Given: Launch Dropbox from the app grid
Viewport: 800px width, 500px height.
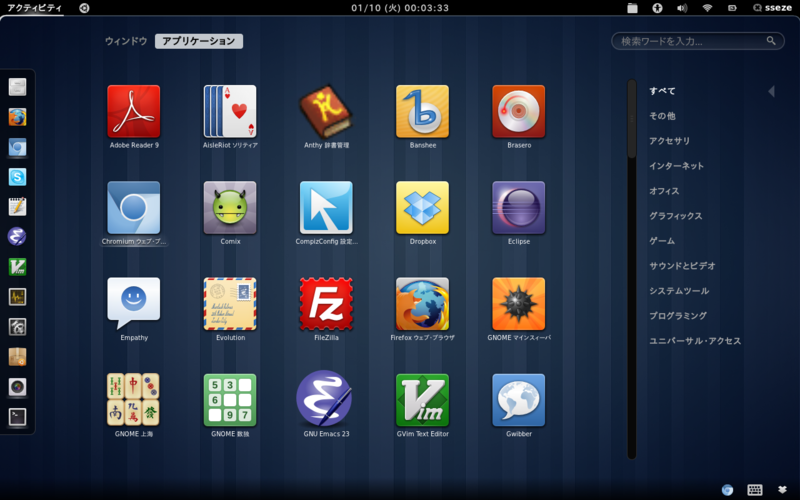Looking at the screenshot, I should click(422, 208).
